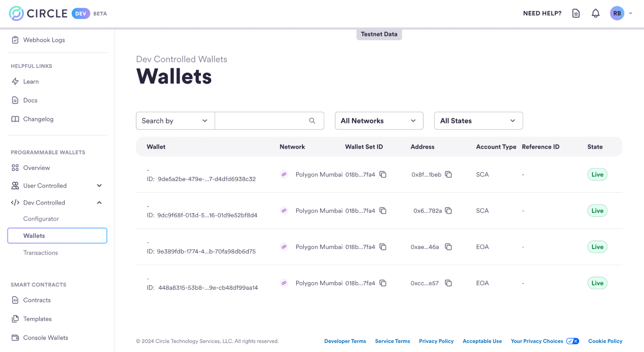Copy Wallet Set ID in 9dc9f68f row
Screen dimensions: 644x352
383,211
